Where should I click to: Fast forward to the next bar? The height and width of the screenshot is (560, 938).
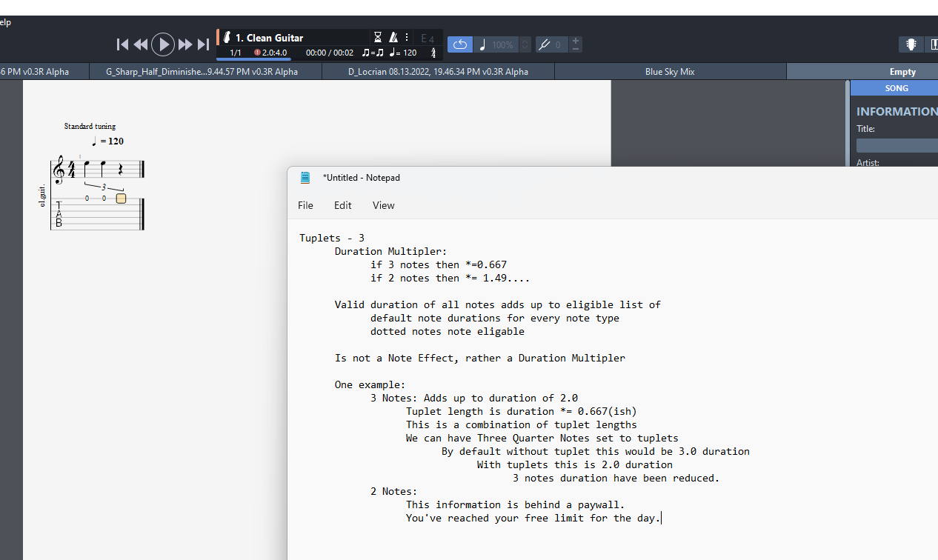[x=185, y=44]
